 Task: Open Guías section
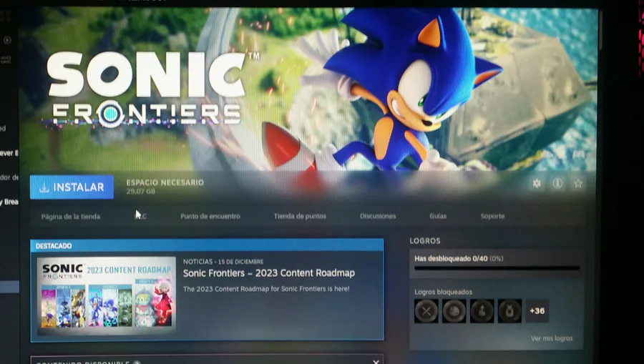pyautogui.click(x=438, y=216)
